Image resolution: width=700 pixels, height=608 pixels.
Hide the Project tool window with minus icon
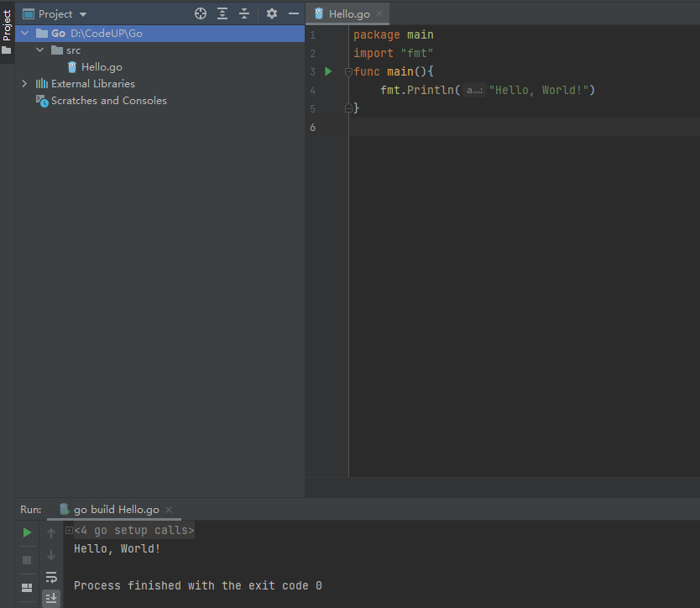coord(294,13)
